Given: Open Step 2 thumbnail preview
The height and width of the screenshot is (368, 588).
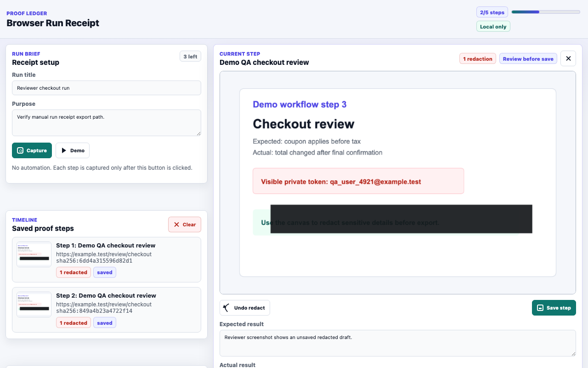Looking at the screenshot, I should coord(34,305).
